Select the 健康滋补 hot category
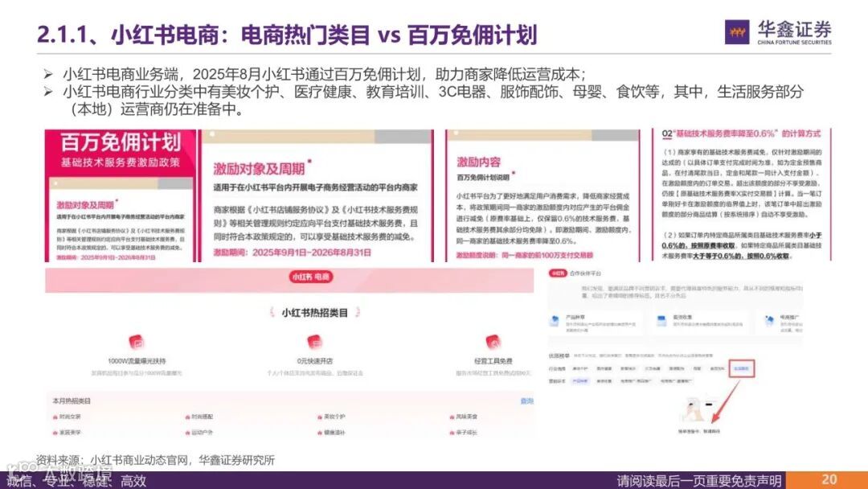 point(331,433)
